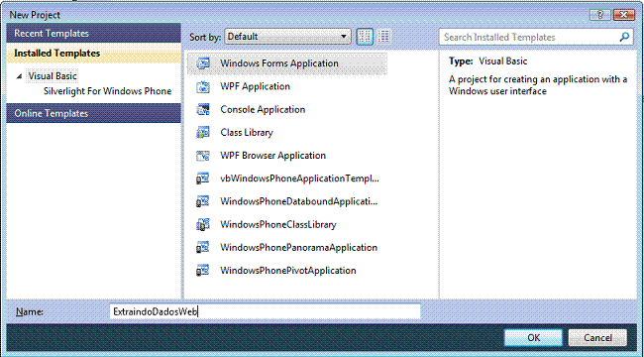This screenshot has height=357, width=644.
Task: Select the Windows Forms Application template icon
Action: tap(203, 63)
